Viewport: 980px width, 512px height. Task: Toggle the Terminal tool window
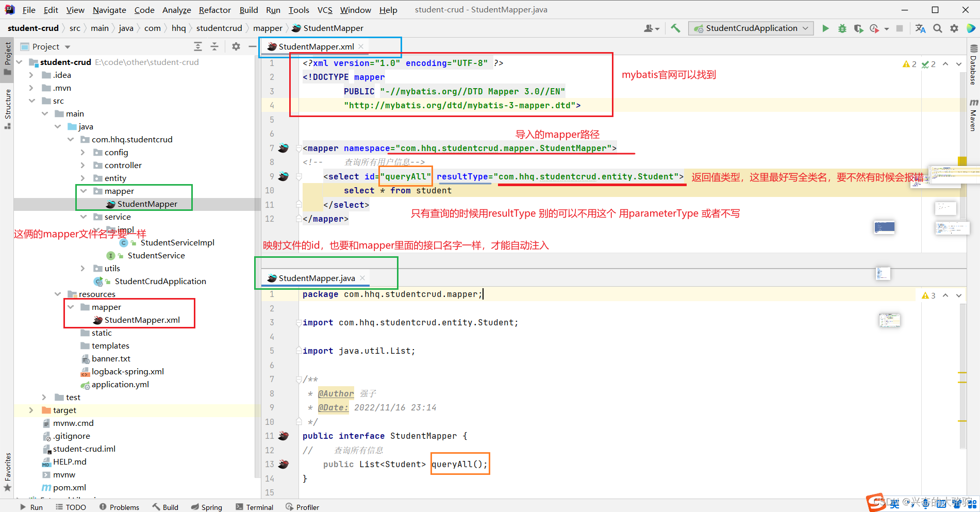pos(254,507)
